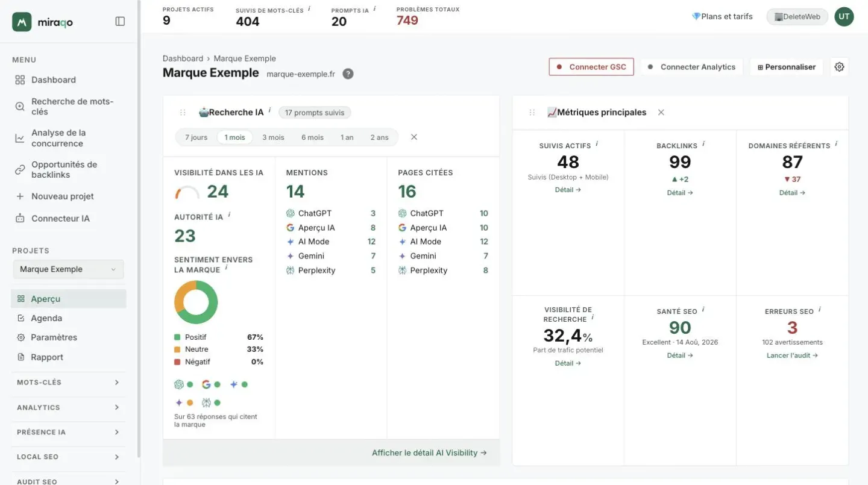Image resolution: width=868 pixels, height=485 pixels.
Task: Expand the Local SEO sidebar section
Action: click(x=68, y=457)
